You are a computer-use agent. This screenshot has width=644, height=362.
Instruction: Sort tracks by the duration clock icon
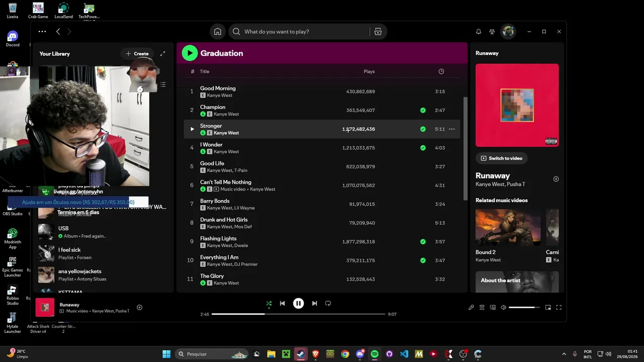441,71
